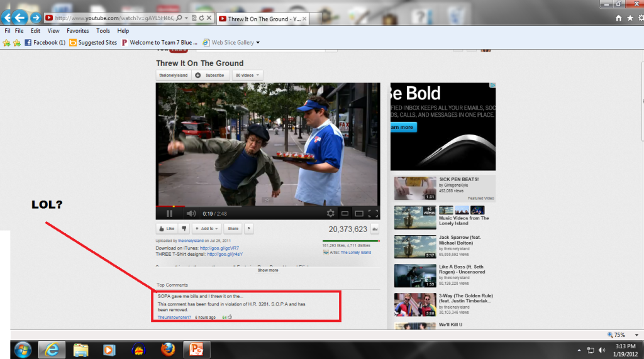644x359 pixels.
Task: Launch Firefox from the taskbar
Action: (167, 350)
